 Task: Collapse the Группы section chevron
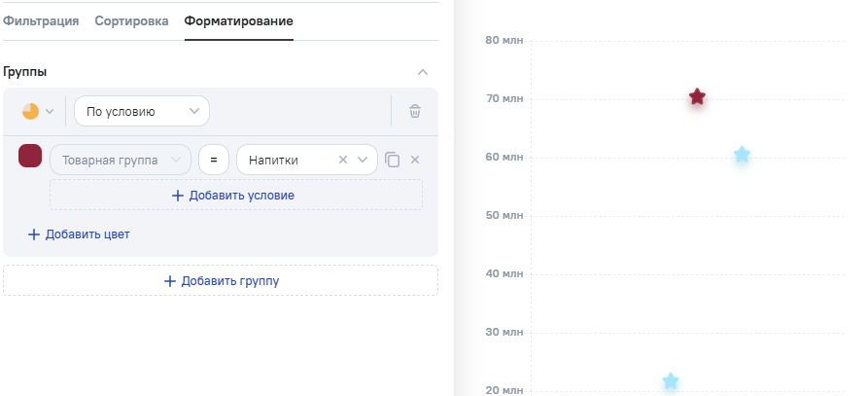(x=422, y=72)
